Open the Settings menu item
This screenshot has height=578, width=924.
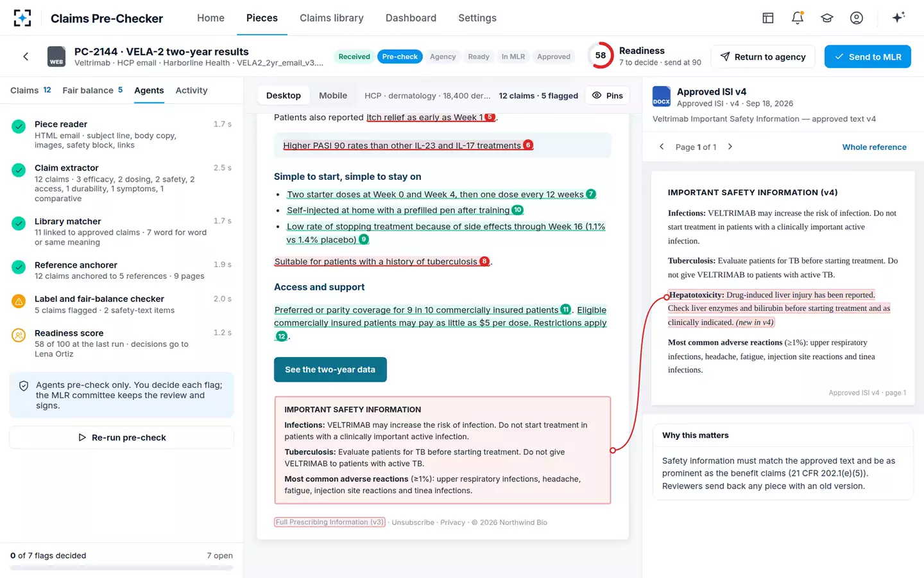477,18
